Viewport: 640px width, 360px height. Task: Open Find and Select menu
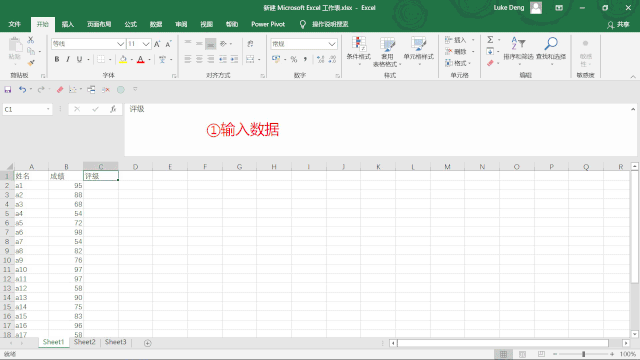click(551, 51)
